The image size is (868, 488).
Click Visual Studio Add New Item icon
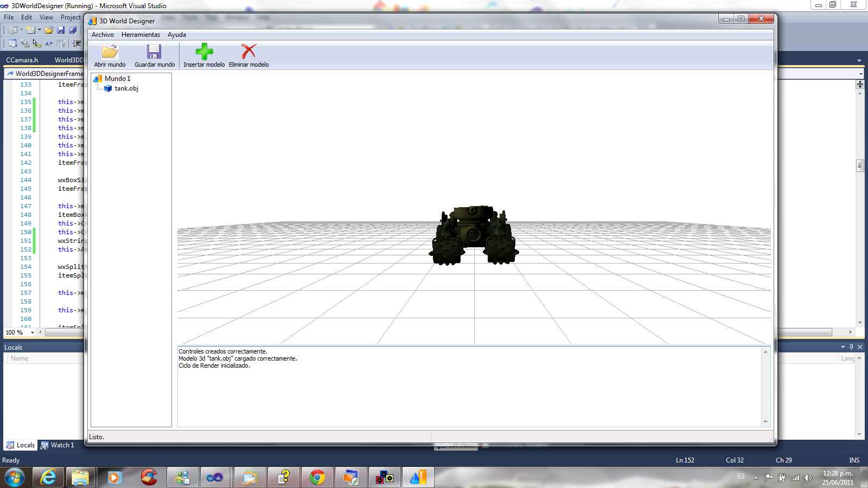pyautogui.click(x=31, y=30)
